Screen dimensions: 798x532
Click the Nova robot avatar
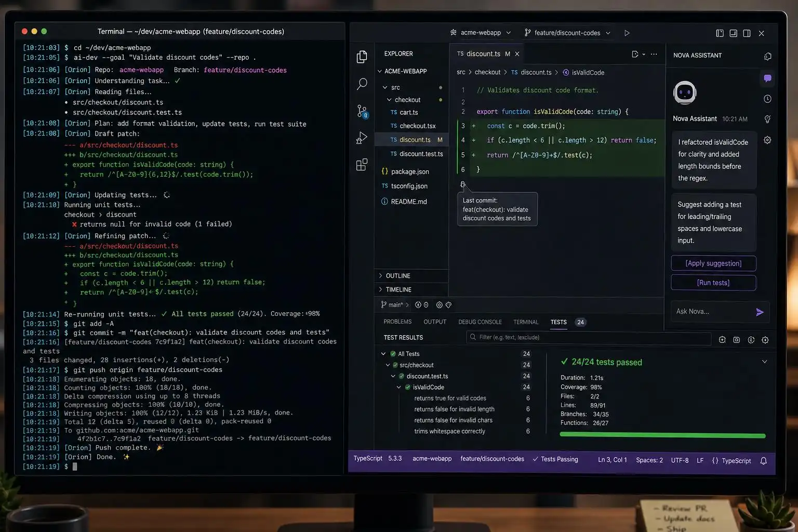(685, 93)
